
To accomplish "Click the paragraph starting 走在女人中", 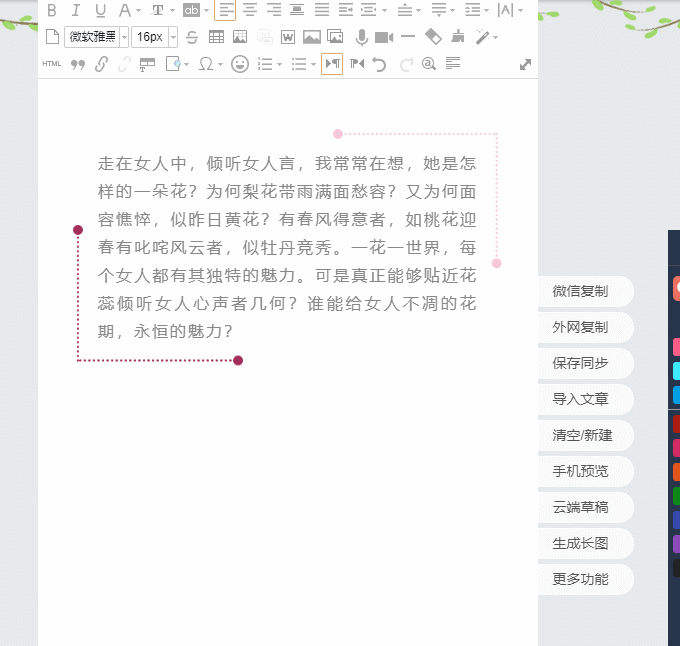I will click(x=287, y=248).
